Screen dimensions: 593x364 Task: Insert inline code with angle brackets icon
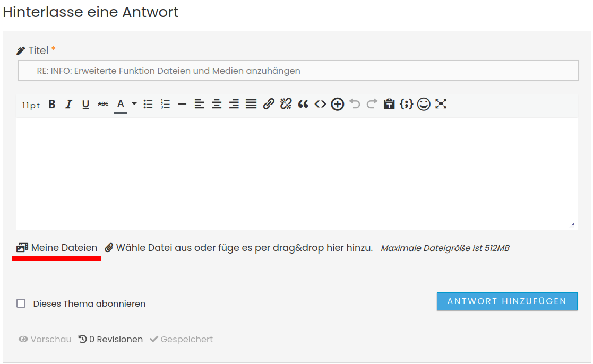click(x=320, y=105)
